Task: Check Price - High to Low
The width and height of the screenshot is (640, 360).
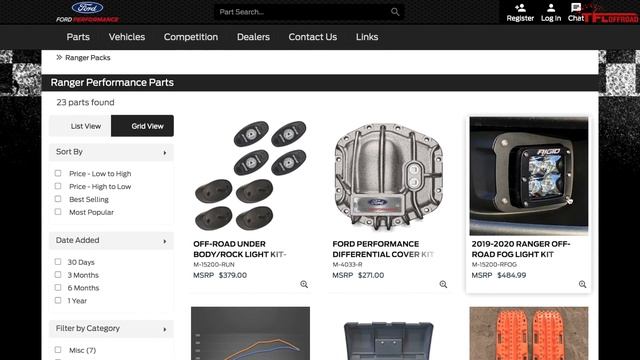Action: (x=58, y=186)
